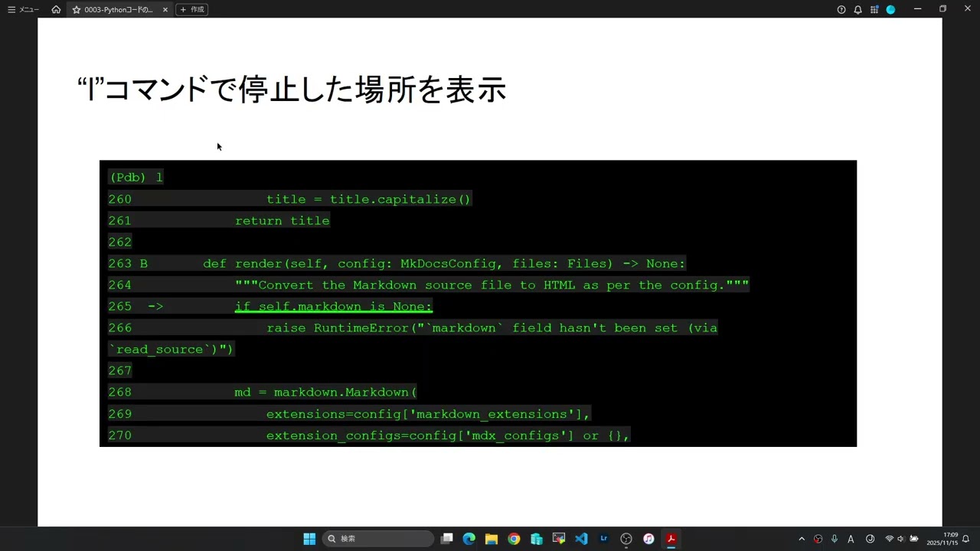The image size is (980, 551).
Task: Launch Microsoft Edge from the taskbar
Action: [x=469, y=539]
